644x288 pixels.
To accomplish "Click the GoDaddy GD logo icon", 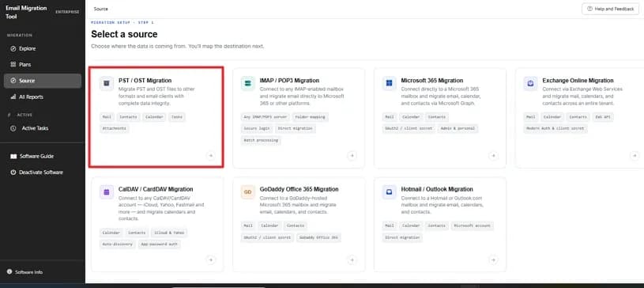I will pyautogui.click(x=248, y=192).
